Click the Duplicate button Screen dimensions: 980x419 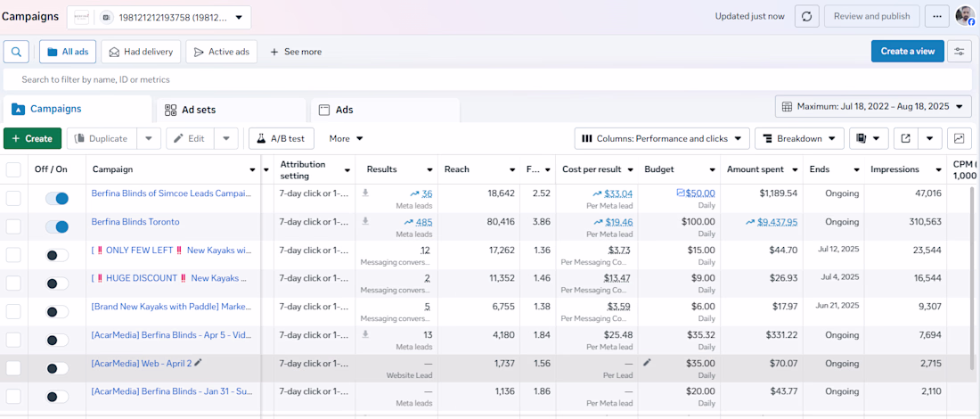[x=102, y=138]
